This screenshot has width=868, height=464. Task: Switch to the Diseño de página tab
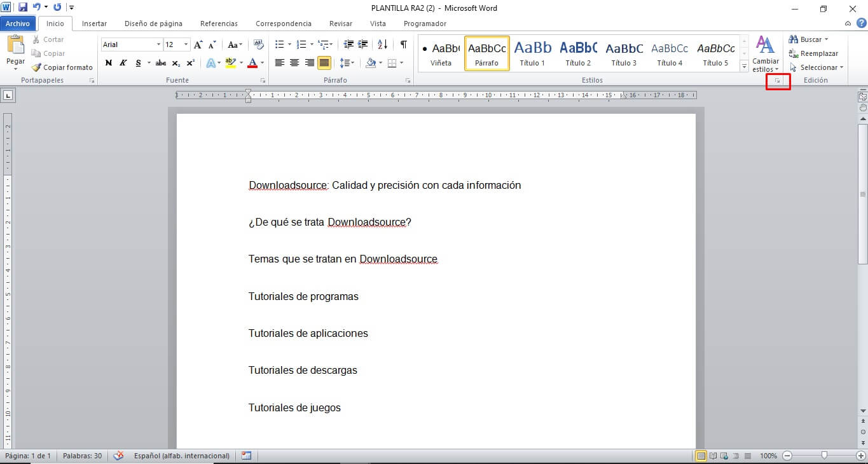click(x=153, y=24)
